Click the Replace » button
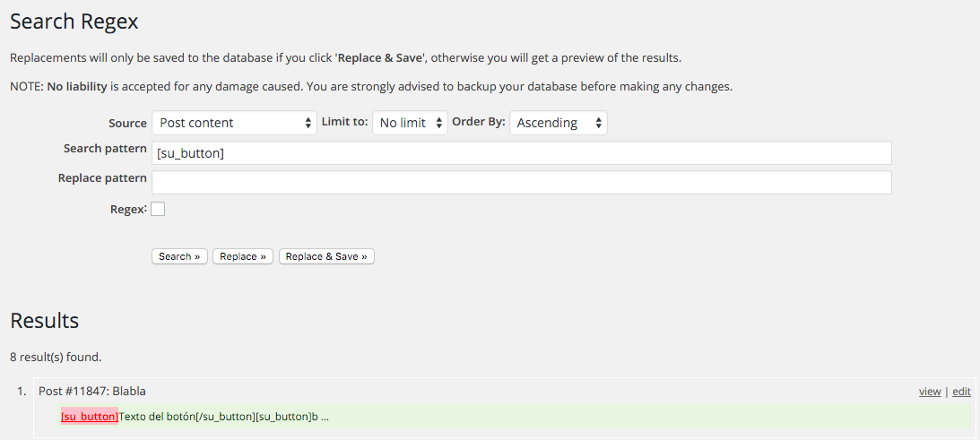980x440 pixels. pos(243,256)
